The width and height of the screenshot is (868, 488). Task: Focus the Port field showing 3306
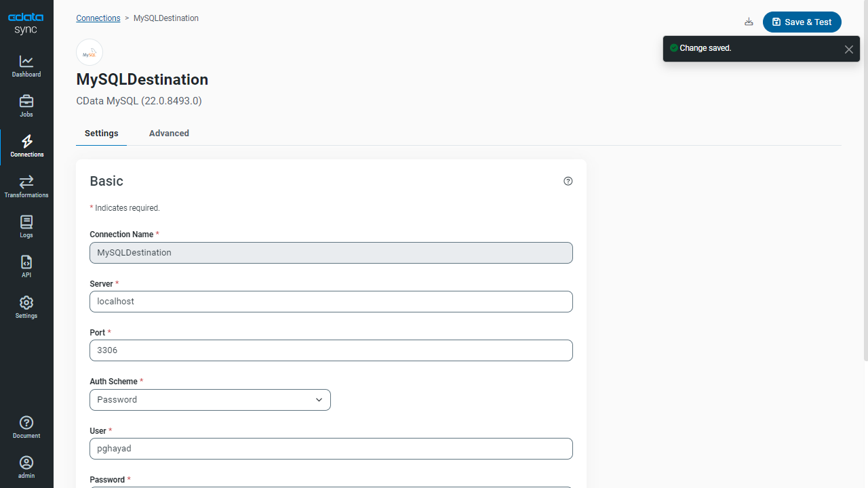[x=331, y=350]
